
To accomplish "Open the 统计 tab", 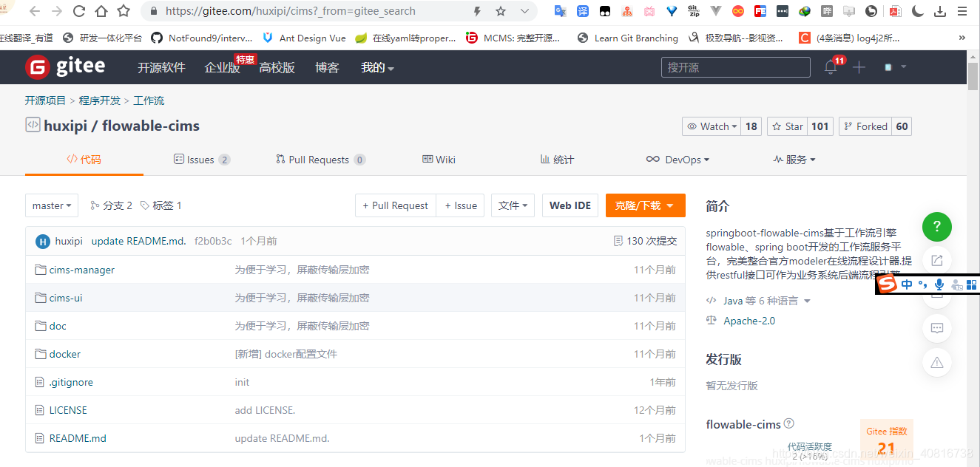I will click(557, 159).
